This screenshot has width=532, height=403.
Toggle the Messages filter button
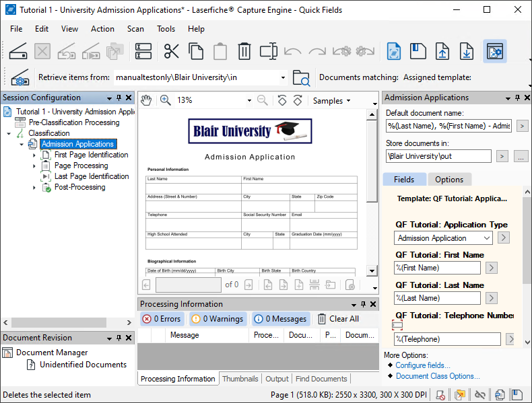[x=279, y=319]
